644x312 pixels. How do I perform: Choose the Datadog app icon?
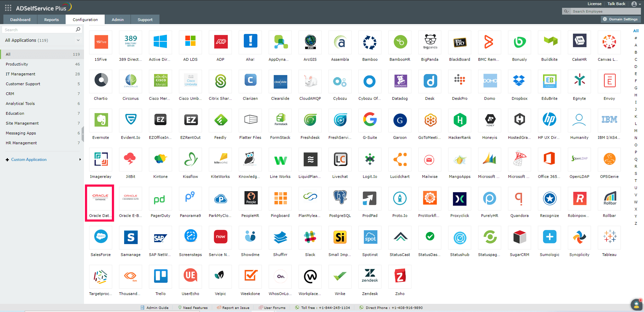(x=400, y=81)
